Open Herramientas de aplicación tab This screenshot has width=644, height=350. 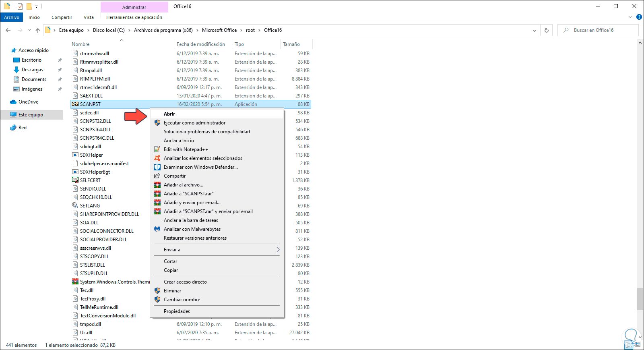[x=134, y=17]
